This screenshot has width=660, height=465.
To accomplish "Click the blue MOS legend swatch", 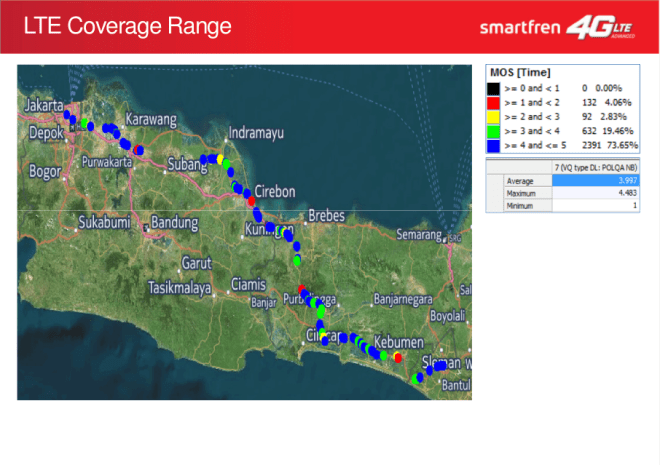I will (x=493, y=146).
